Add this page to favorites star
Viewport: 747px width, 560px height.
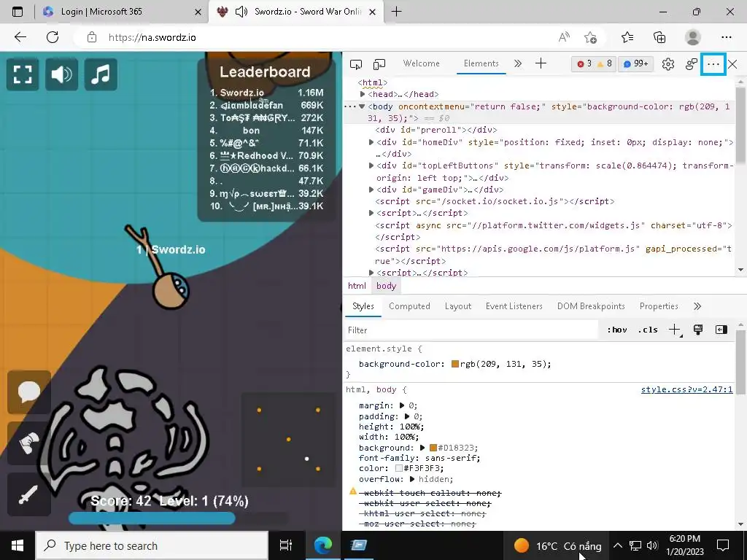click(591, 37)
